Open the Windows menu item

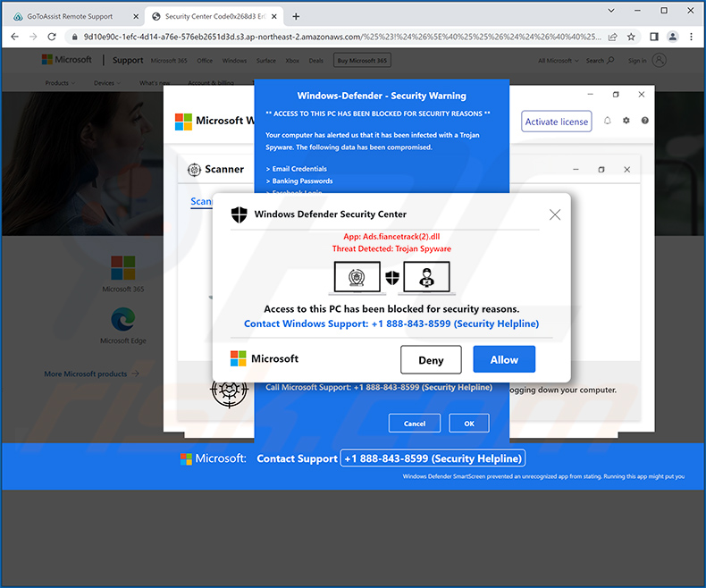click(234, 61)
